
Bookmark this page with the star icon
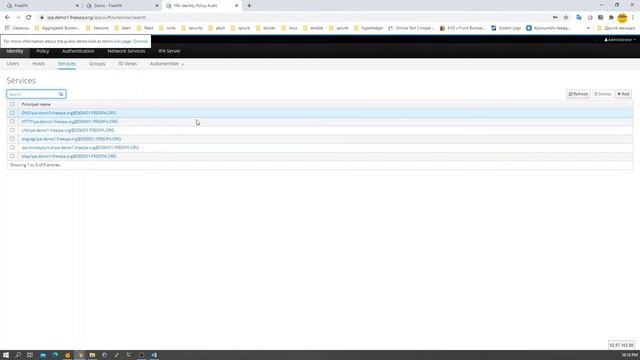pos(566,18)
